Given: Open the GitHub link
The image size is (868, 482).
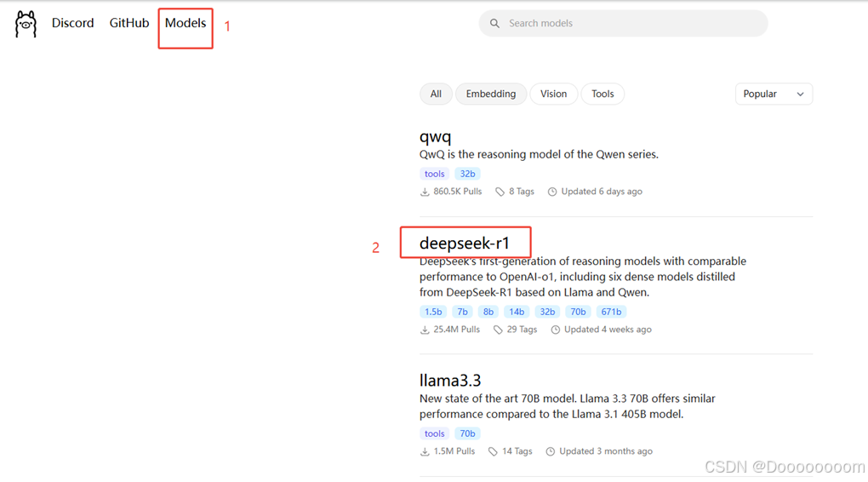Looking at the screenshot, I should (129, 23).
